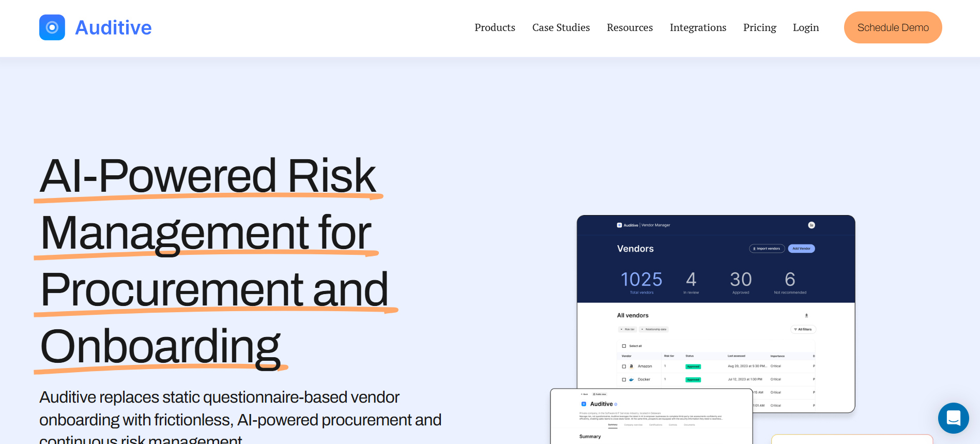Open the Products menu
Screen dimensions: 980x444
click(495, 27)
